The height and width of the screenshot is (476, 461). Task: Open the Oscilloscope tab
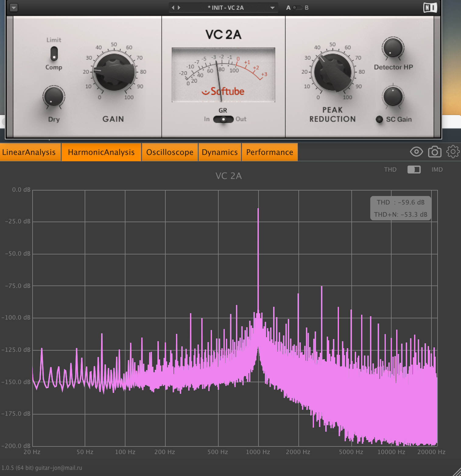coord(170,152)
